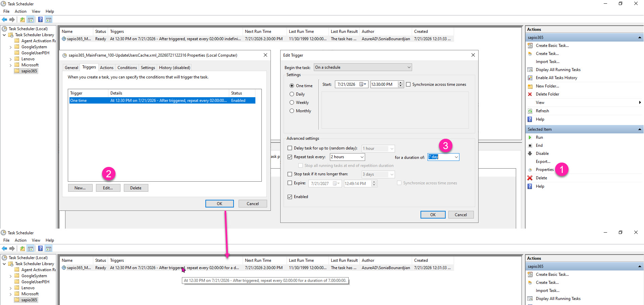
Task: Expand the Microsoft folder in the upper window tree
Action: 10,65
